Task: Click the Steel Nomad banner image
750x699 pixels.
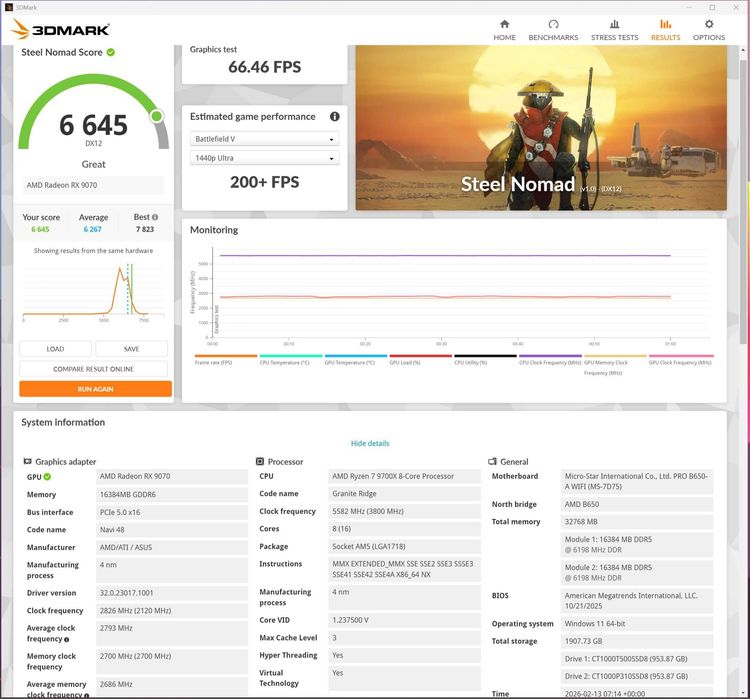Action: 541,128
